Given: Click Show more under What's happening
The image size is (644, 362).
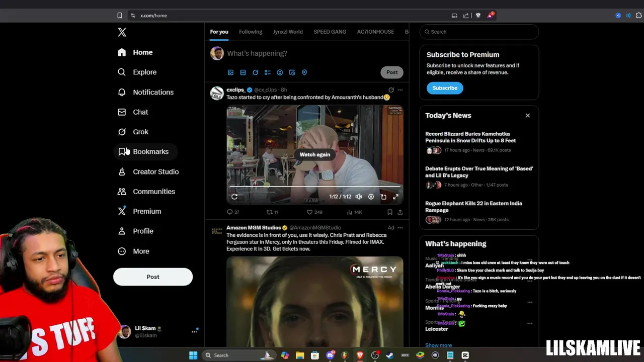Looking at the screenshot, I should pos(438,345).
